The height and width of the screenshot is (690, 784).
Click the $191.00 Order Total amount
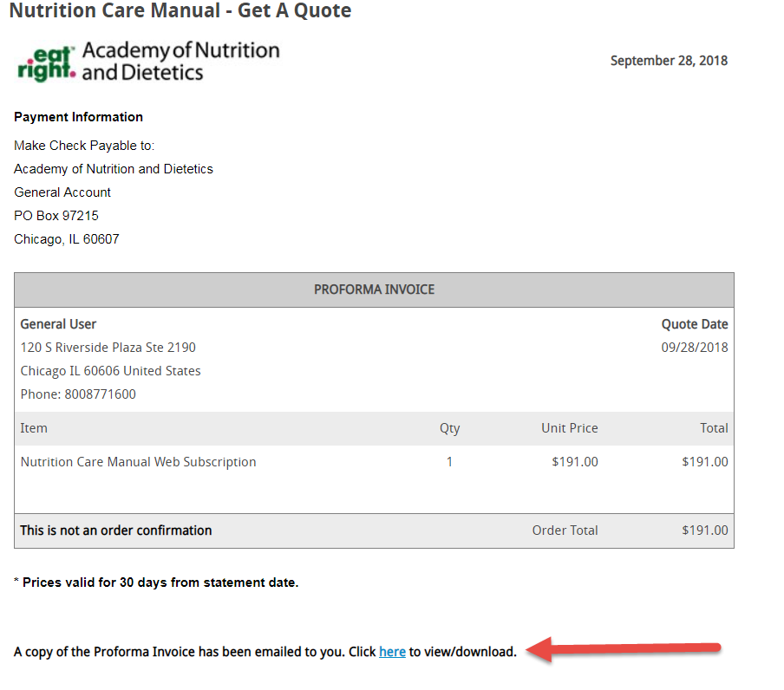[705, 531]
